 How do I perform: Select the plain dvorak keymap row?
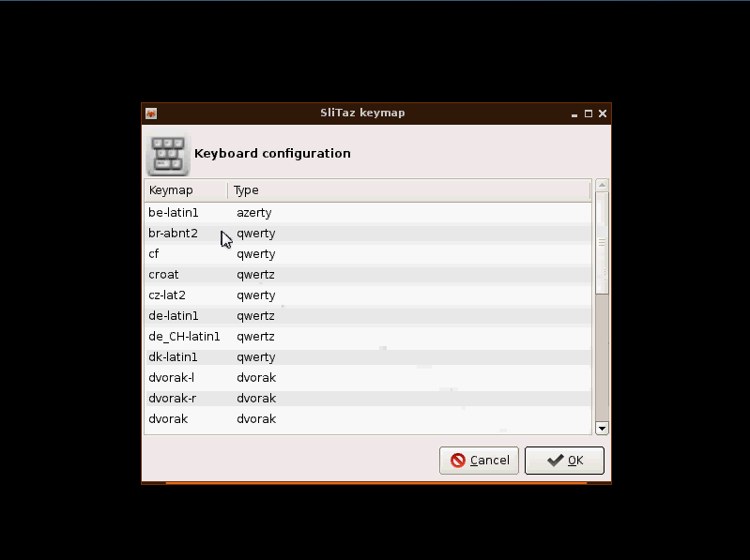coord(368,418)
